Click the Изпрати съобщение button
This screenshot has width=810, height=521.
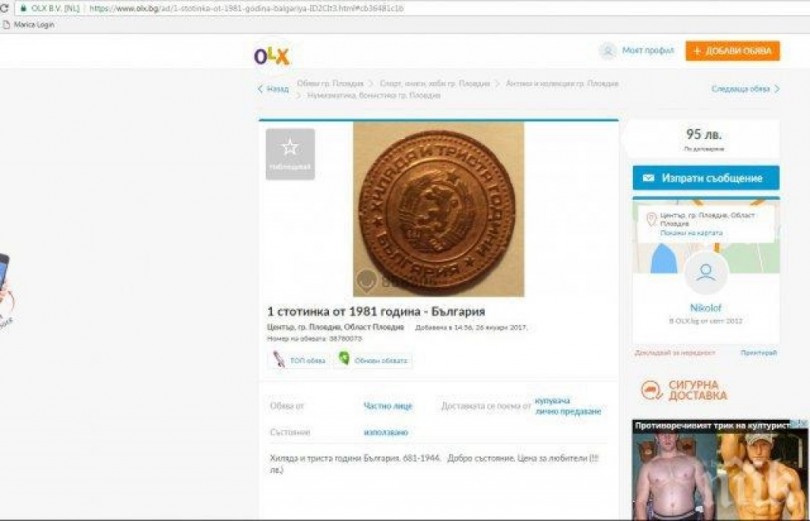coord(706,178)
